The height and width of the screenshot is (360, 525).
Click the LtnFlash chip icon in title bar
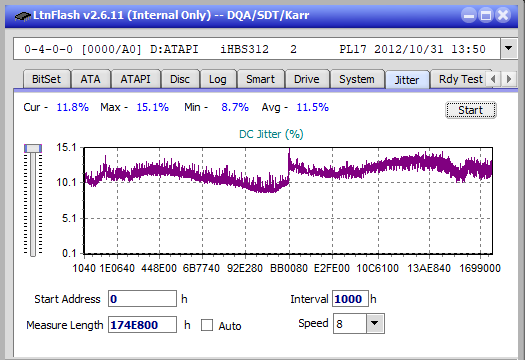23,16
